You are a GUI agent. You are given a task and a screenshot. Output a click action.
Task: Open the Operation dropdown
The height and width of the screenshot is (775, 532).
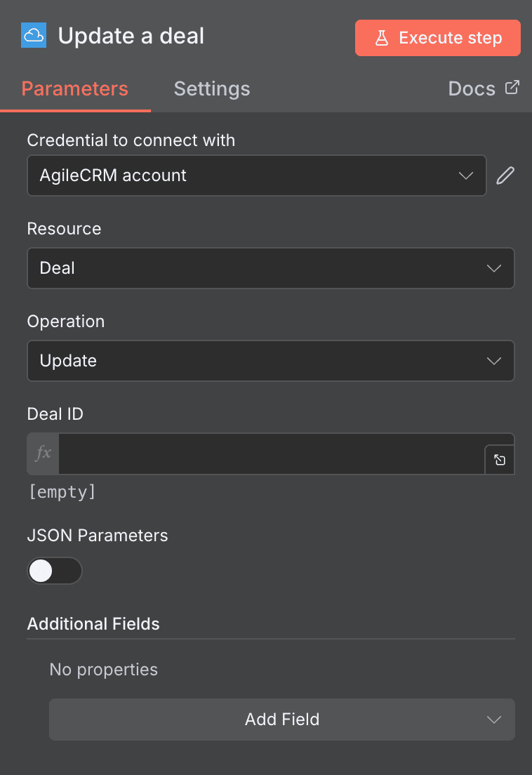(x=271, y=361)
